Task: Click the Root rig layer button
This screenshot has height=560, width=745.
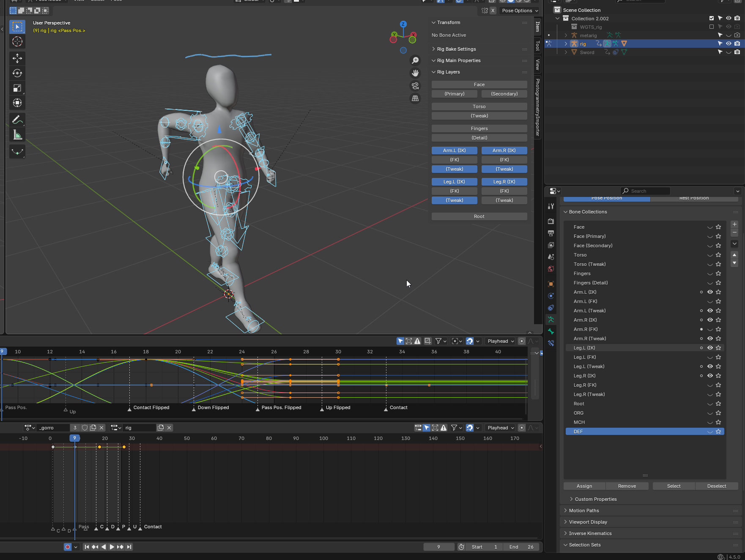Action: [479, 216]
